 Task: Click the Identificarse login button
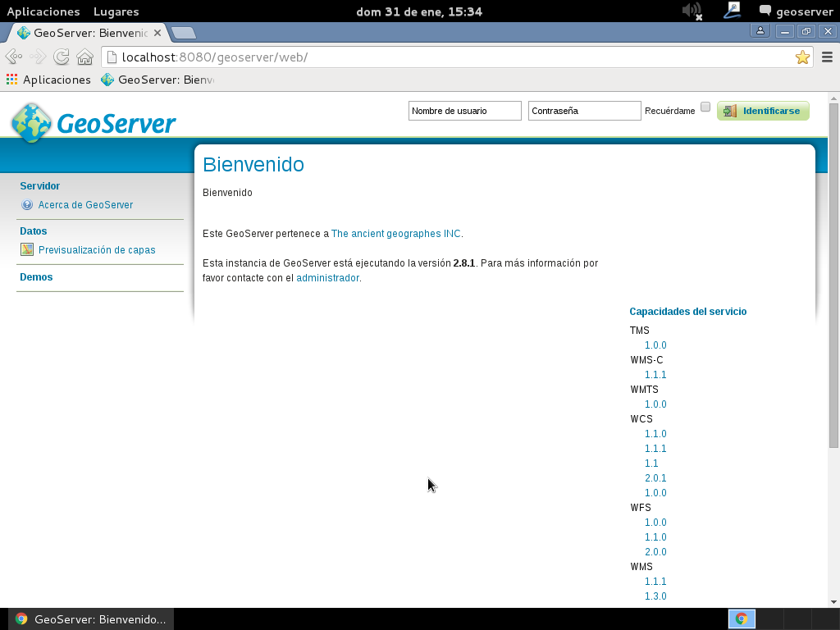coord(763,111)
